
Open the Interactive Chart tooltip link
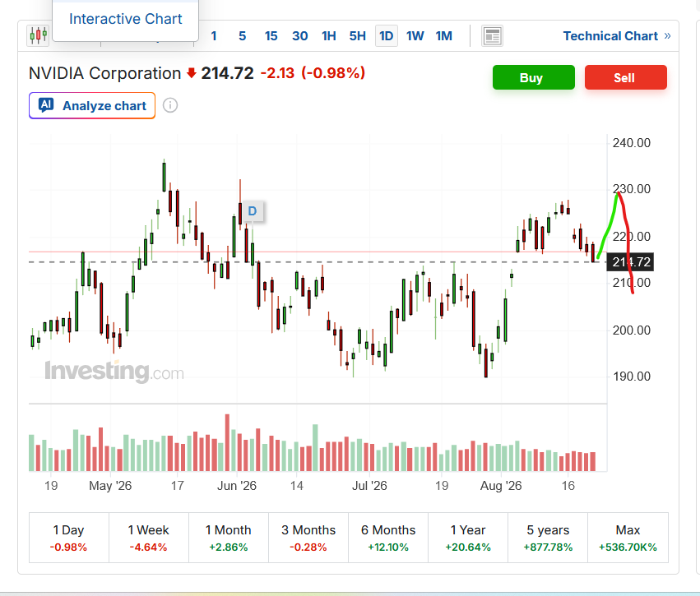tap(126, 19)
